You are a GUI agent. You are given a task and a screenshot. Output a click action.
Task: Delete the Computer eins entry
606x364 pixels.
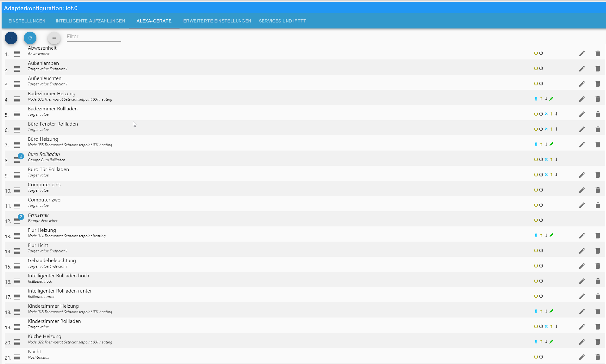pos(598,190)
